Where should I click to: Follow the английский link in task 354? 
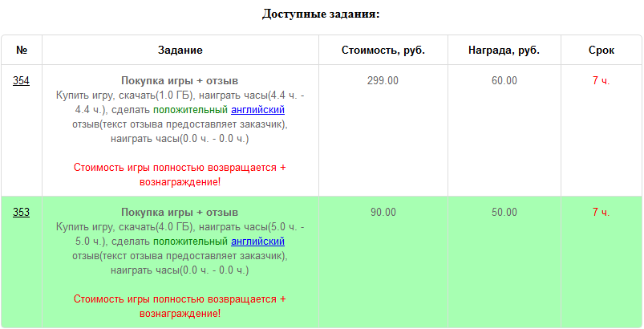pos(258,110)
